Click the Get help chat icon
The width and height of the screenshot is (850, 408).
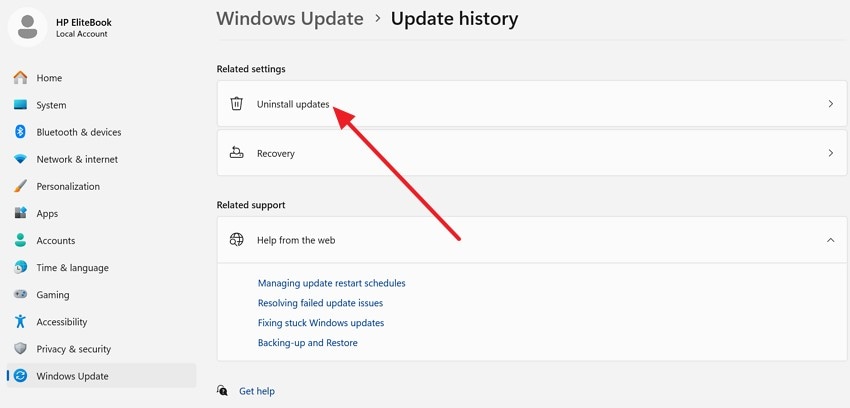tap(222, 391)
